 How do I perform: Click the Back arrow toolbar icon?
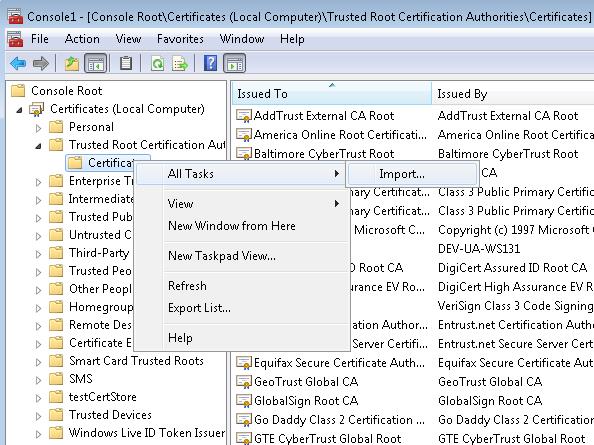[x=18, y=63]
